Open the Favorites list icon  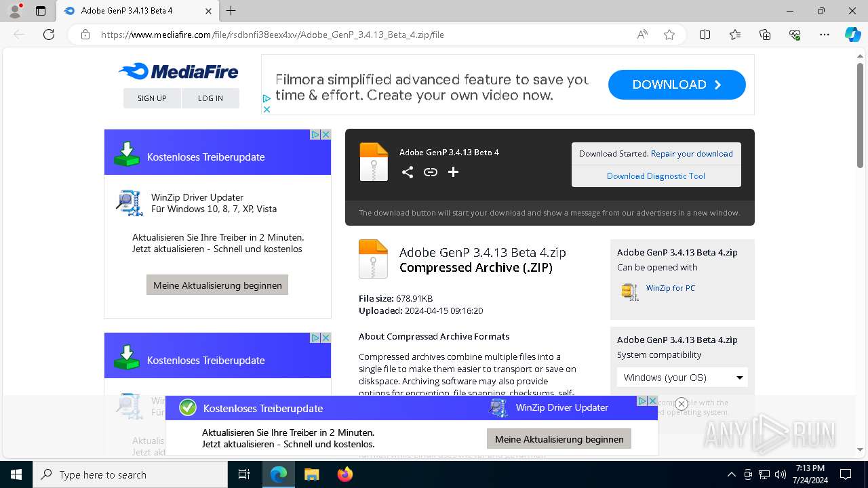click(735, 35)
